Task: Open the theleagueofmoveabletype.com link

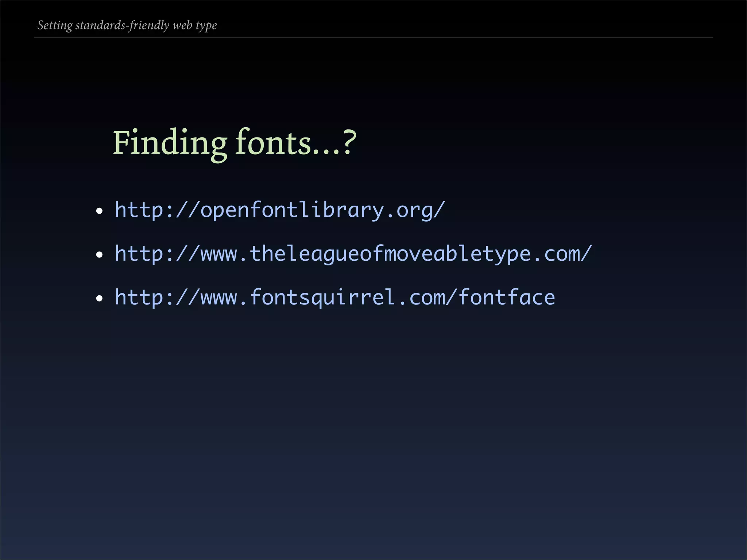Action: [353, 254]
